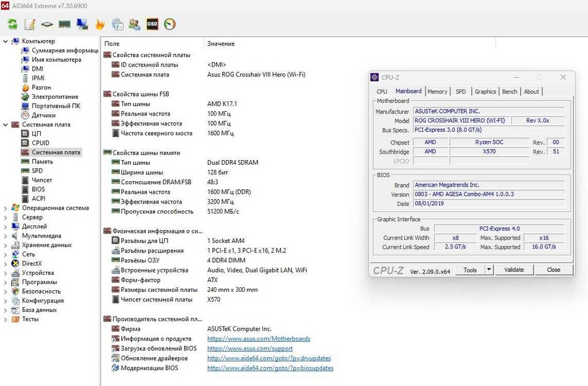Collapse the Системная плата tree node
Image resolution: width=588 pixels, height=386 pixels.
click(6, 125)
